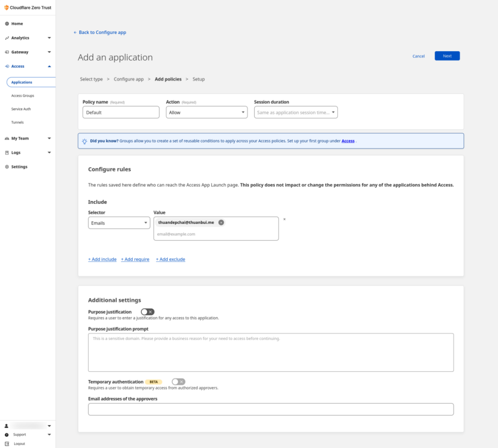Go to the Select type step
This screenshot has height=448, width=498.
tap(91, 79)
